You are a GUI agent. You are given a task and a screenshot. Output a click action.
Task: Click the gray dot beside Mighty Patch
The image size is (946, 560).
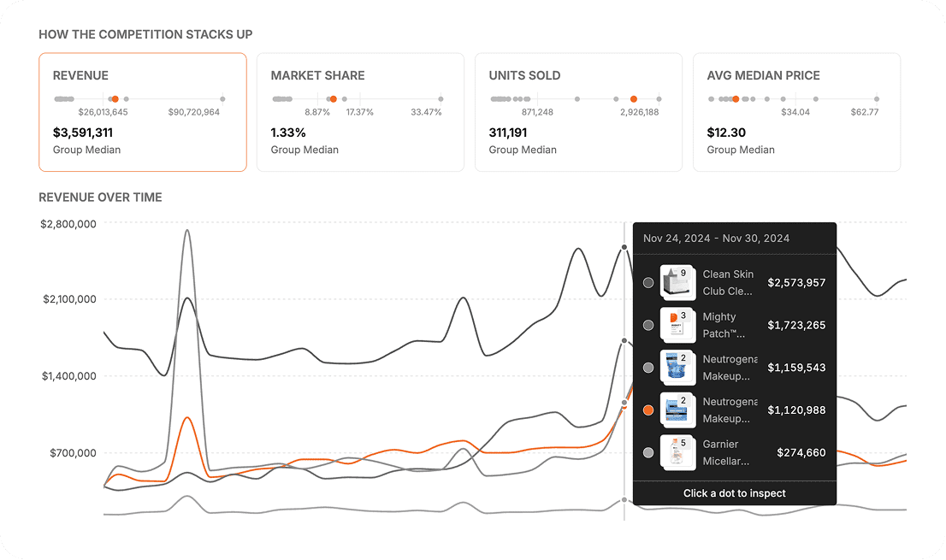tap(648, 325)
